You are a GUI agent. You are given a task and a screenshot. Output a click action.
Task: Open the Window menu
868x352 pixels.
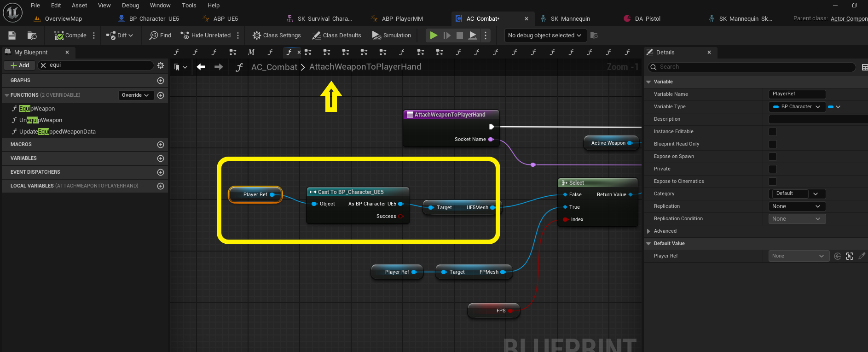click(160, 6)
